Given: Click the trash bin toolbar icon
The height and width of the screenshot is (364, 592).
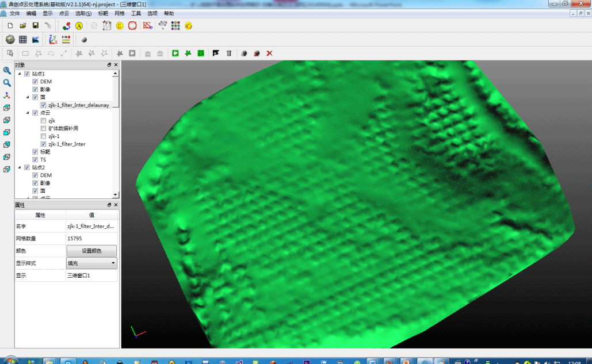Looking at the screenshot, I should click(229, 53).
